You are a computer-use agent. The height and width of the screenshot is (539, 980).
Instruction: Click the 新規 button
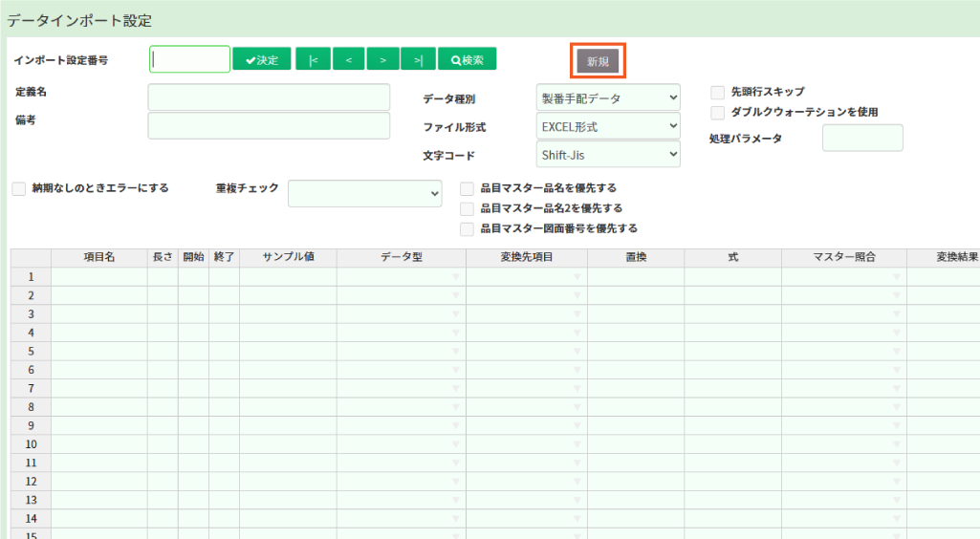click(598, 61)
